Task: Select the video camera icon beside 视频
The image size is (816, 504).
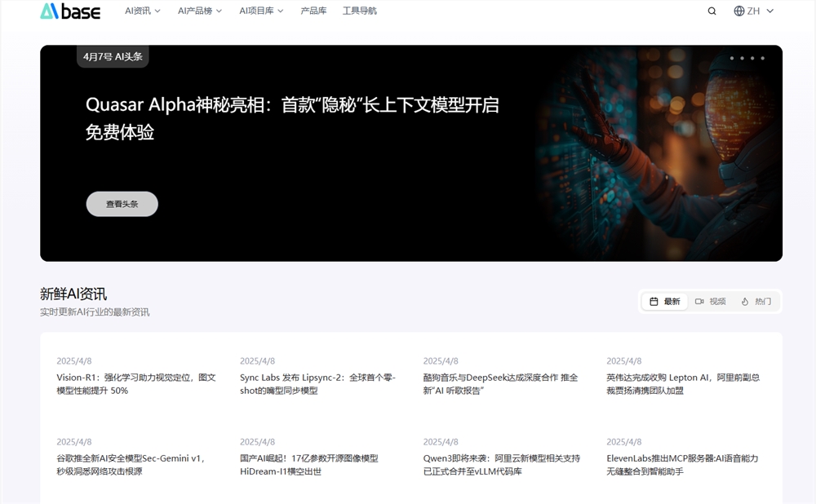Action: [698, 301]
